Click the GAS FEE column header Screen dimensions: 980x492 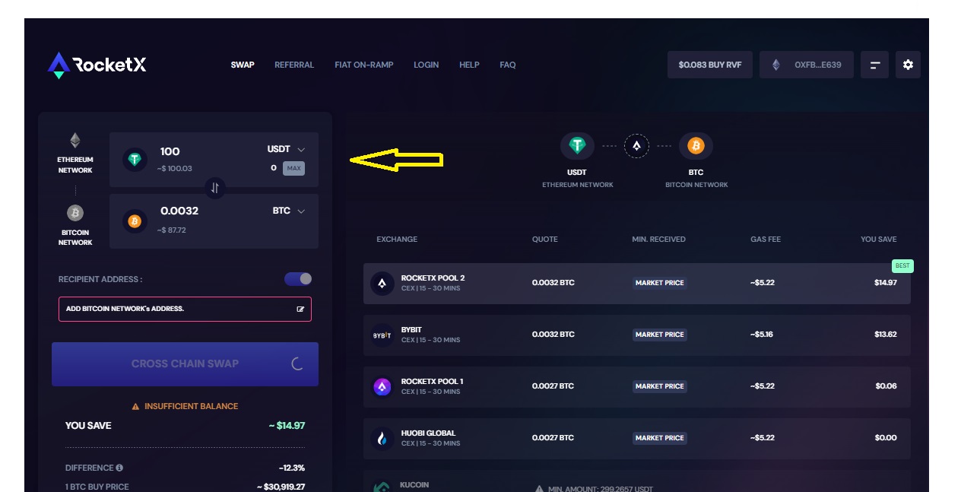click(765, 240)
